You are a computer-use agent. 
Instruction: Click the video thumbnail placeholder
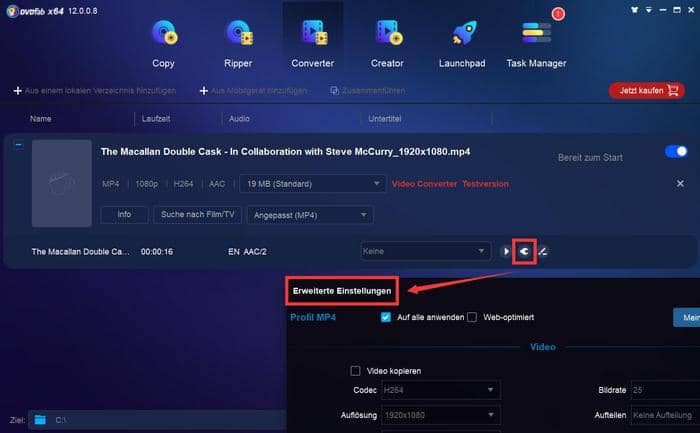click(62, 183)
